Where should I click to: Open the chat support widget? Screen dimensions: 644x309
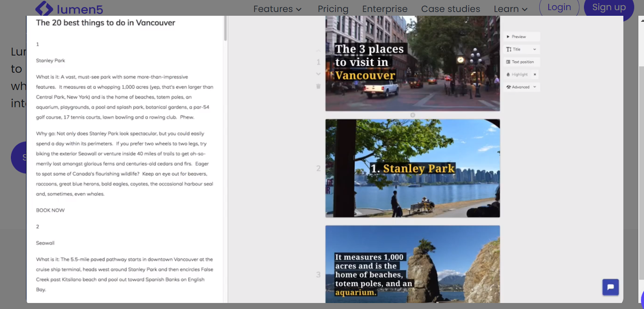click(611, 287)
